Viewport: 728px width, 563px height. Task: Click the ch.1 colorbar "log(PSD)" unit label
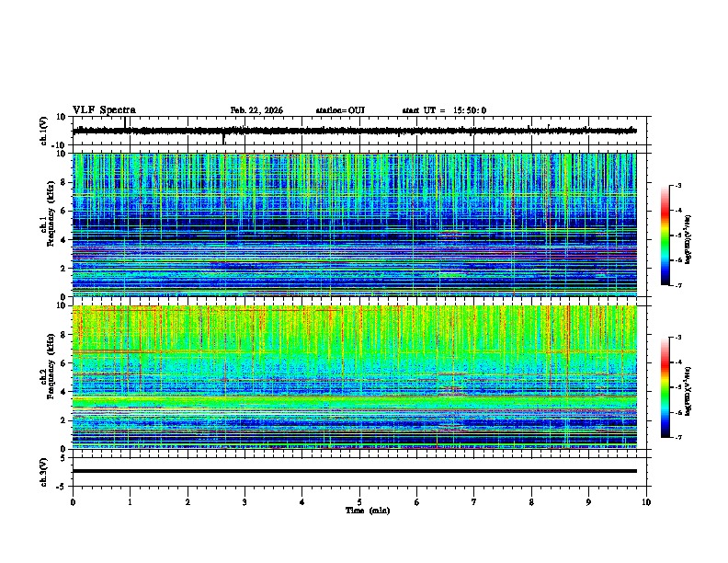688,239
